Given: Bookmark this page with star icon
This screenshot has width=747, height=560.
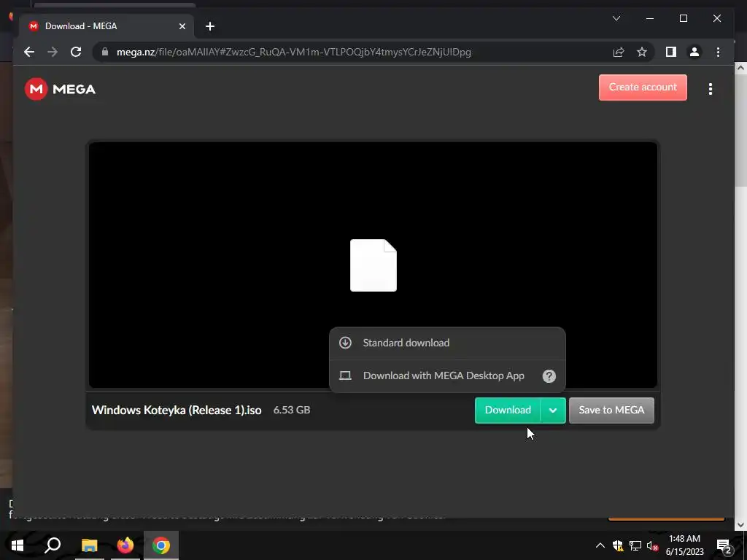Looking at the screenshot, I should click(642, 52).
